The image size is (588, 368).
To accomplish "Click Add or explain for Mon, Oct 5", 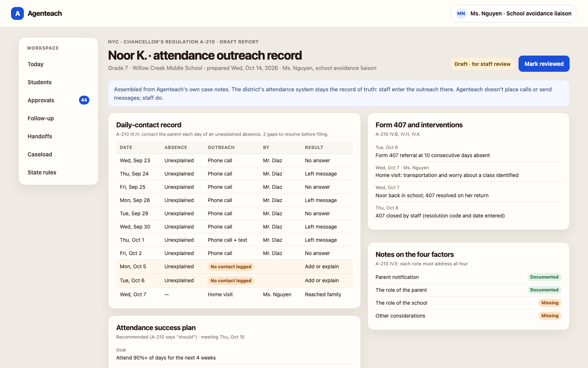I will pos(322,267).
